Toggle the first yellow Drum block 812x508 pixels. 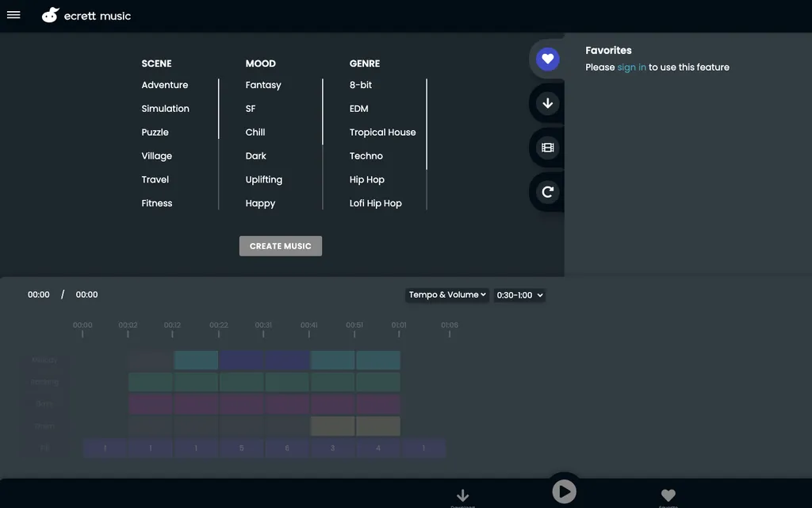click(x=332, y=426)
